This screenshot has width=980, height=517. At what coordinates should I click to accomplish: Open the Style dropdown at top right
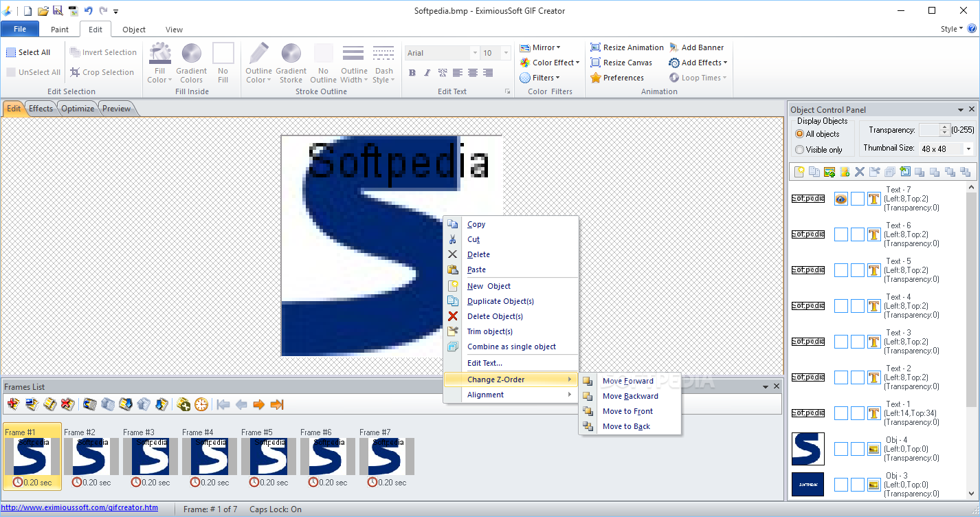point(952,29)
